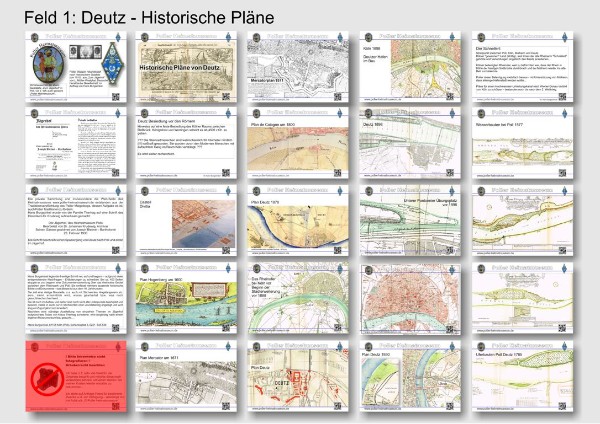The height and width of the screenshot is (424, 600).
Task: Open the red Köln city map slide
Action: [x=410, y=298]
